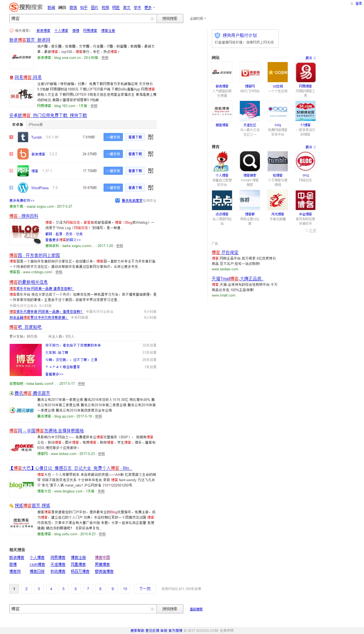
Task: Switch to the 知乎 search tab
Action: pyautogui.click(x=84, y=8)
